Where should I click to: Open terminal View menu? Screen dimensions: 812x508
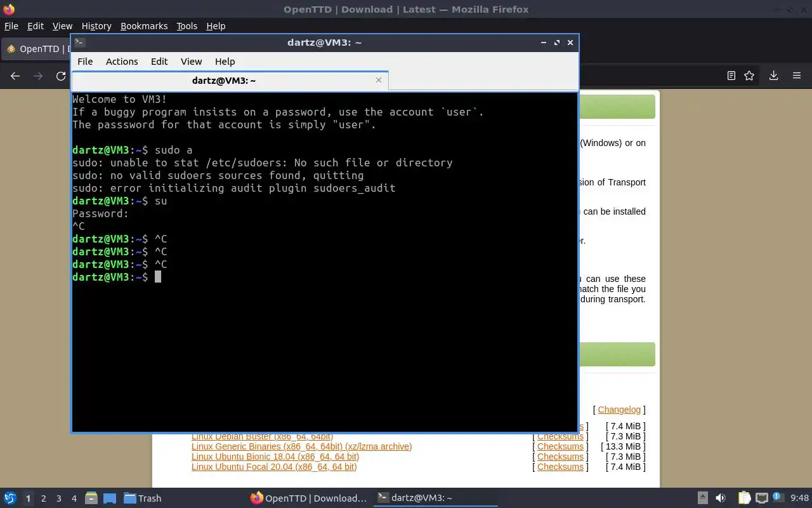coord(191,62)
